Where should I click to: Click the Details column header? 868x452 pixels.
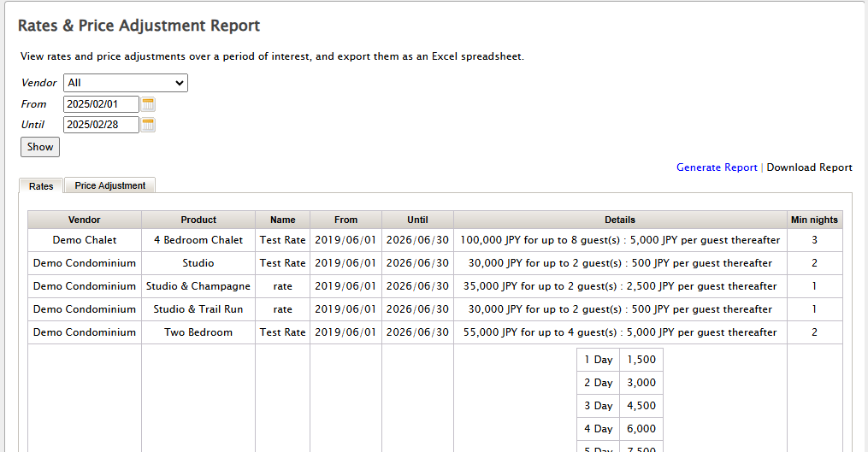tap(620, 220)
